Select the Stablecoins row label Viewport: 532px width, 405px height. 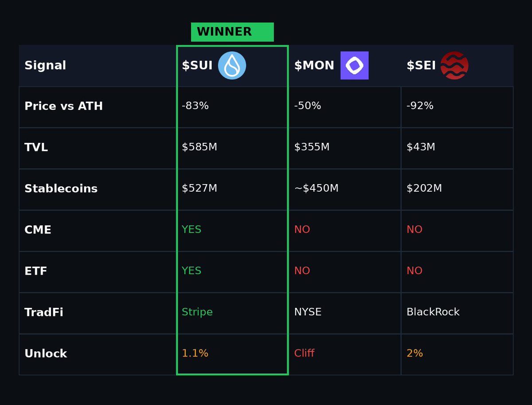pos(61,189)
